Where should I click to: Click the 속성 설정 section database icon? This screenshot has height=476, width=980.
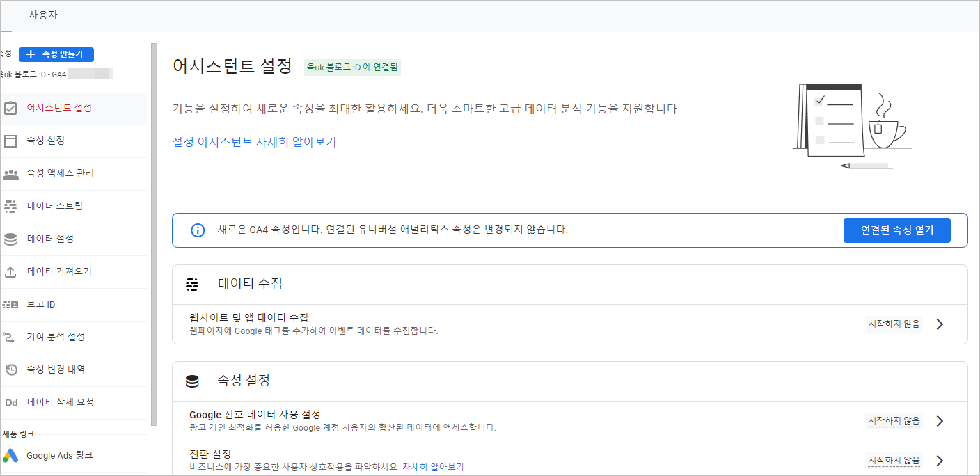pyautogui.click(x=192, y=381)
